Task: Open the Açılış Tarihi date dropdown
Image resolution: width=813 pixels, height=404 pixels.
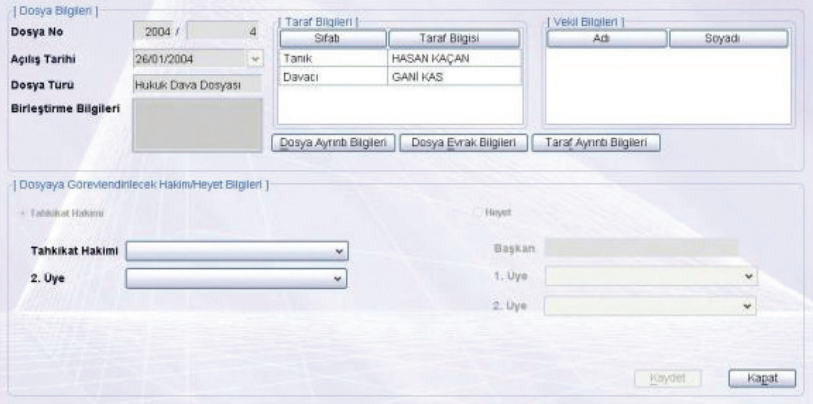Action: point(252,60)
